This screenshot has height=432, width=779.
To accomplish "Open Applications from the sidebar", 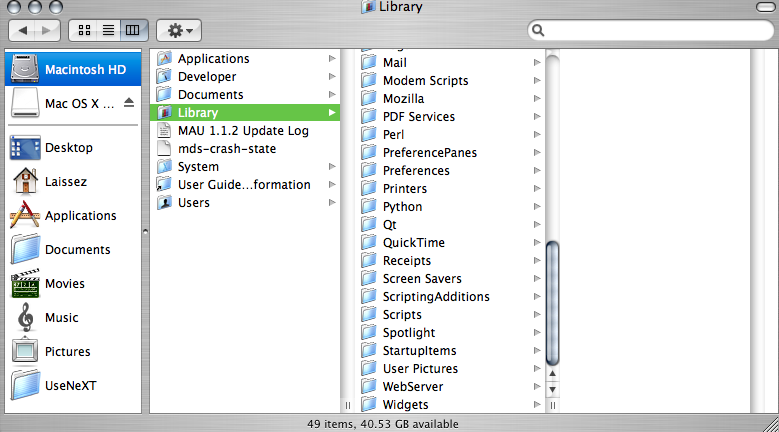I will (73, 216).
